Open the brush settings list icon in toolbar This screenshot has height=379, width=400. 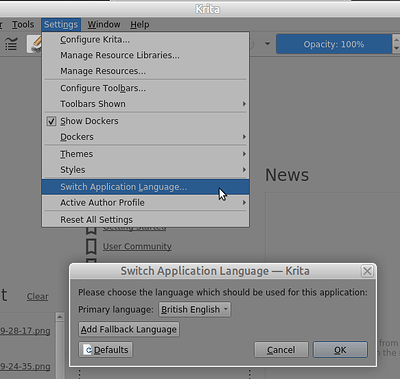(x=11, y=44)
